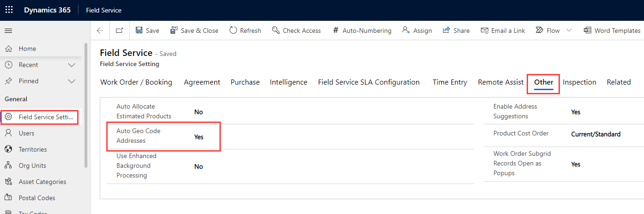This screenshot has height=214, width=644.
Task: Switch to the Inspection tab
Action: pyautogui.click(x=579, y=82)
